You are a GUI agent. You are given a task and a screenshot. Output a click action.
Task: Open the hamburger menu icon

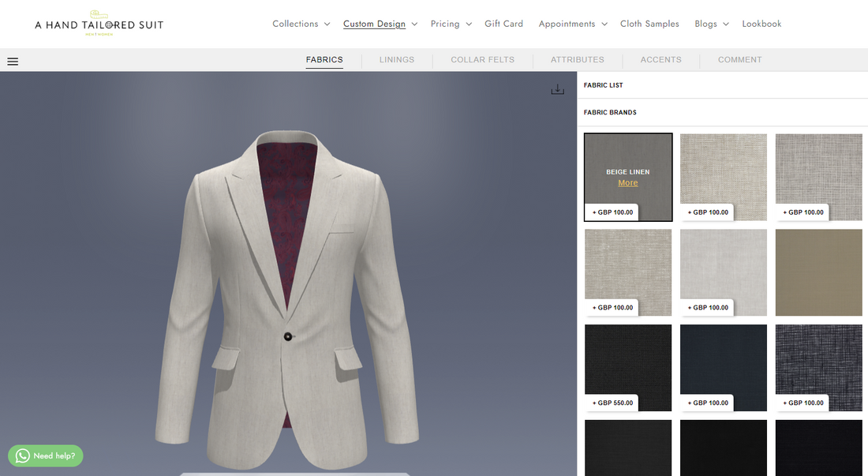13,61
